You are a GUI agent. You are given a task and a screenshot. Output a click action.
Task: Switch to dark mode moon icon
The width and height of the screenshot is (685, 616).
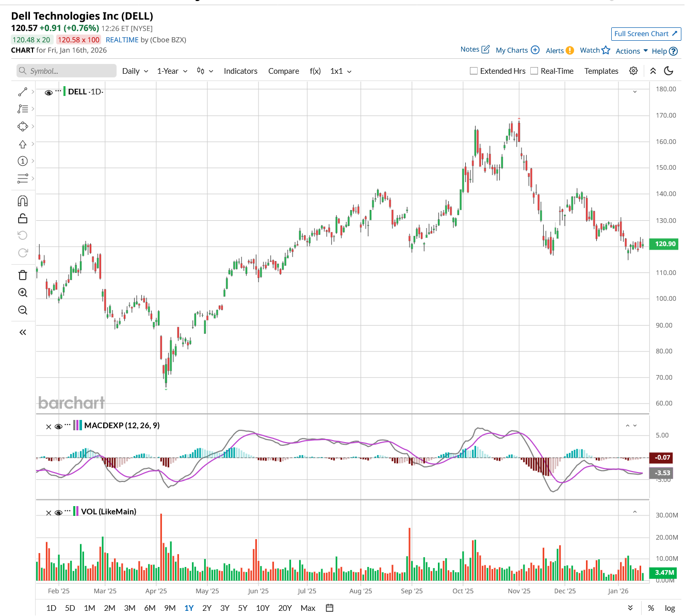click(668, 71)
